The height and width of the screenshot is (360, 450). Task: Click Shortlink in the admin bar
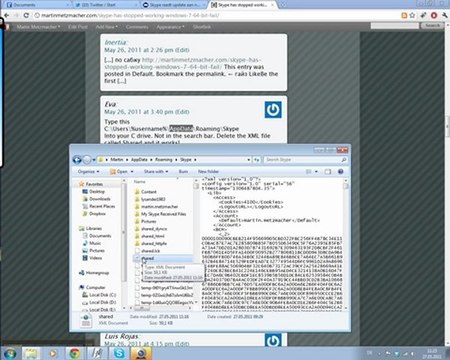click(202, 27)
